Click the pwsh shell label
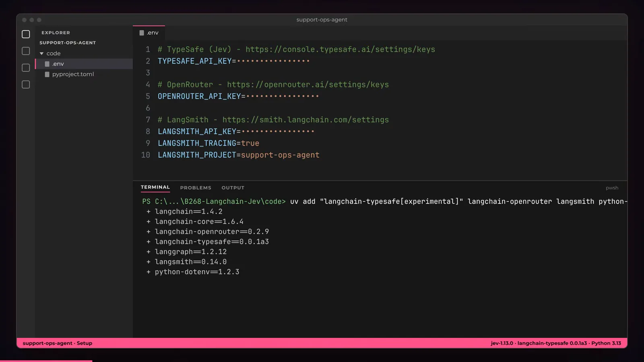The width and height of the screenshot is (644, 362). 612,188
